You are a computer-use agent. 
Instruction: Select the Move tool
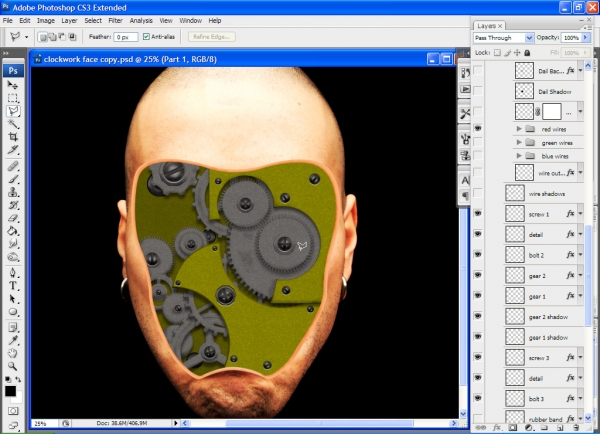pyautogui.click(x=13, y=85)
